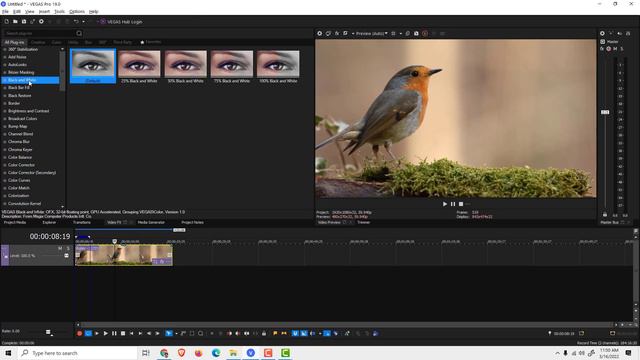
Task: Click the VEGAS Hub Login button
Action: [121, 22]
